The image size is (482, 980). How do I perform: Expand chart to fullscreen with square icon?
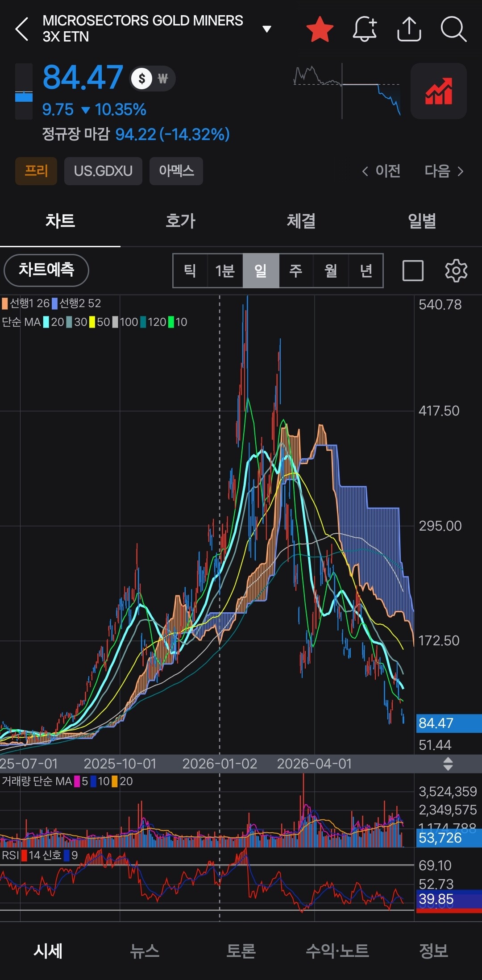(x=413, y=270)
